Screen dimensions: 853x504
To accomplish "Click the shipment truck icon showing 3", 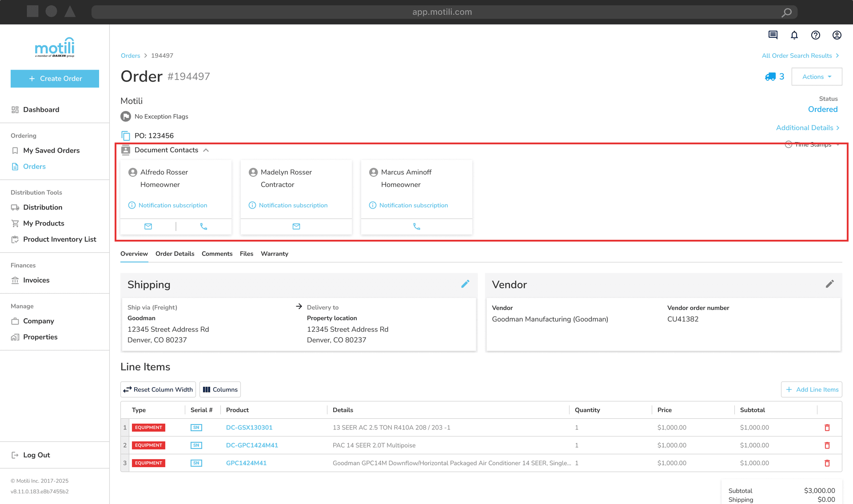I will 770,76.
